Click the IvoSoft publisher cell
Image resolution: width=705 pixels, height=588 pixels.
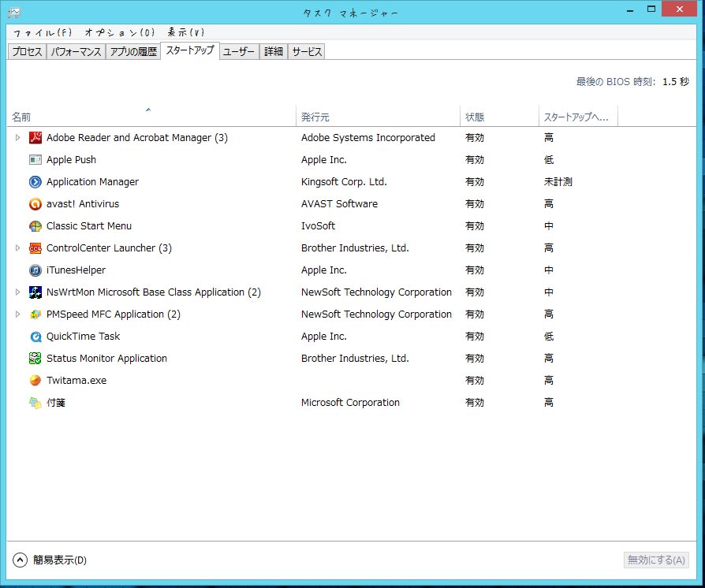[318, 225]
